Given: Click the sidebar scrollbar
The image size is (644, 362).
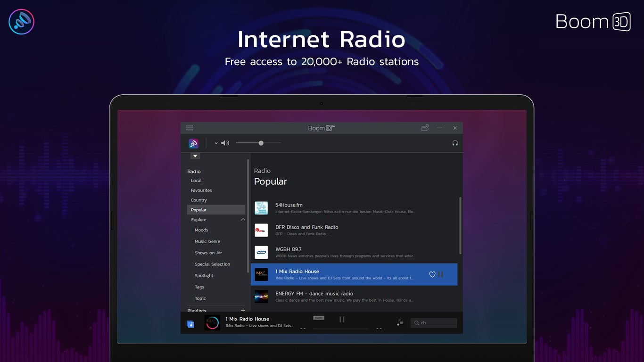Looking at the screenshot, I should click(x=248, y=216).
